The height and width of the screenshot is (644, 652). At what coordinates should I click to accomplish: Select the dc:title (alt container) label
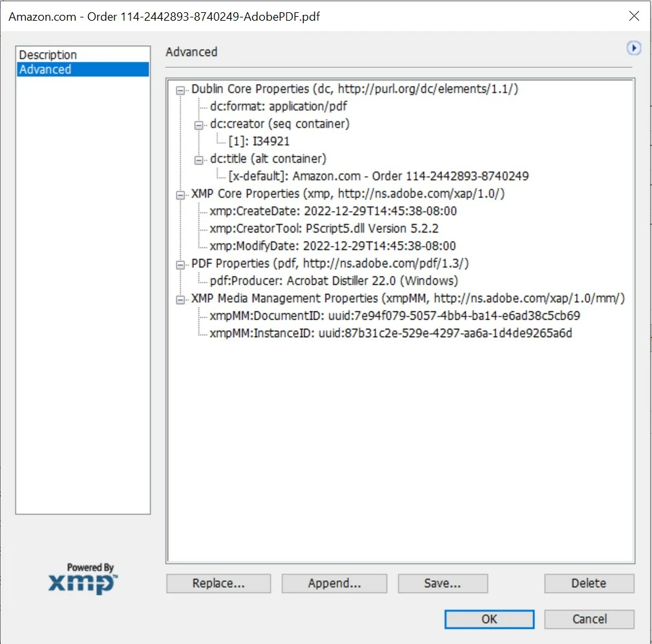[x=268, y=159]
